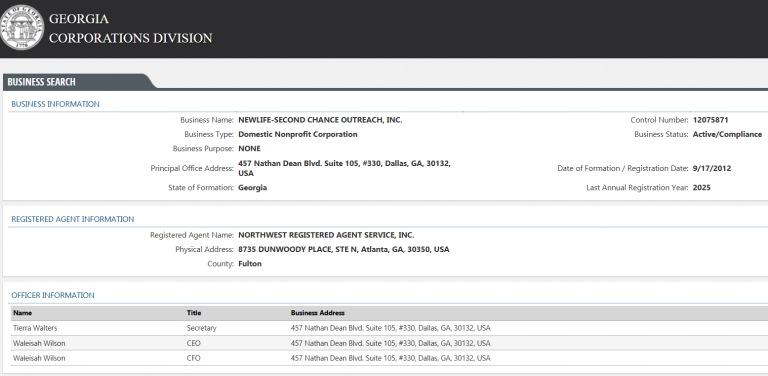Select the Waleisah Wilson CEO row
768x376 pixels.
click(x=389, y=343)
